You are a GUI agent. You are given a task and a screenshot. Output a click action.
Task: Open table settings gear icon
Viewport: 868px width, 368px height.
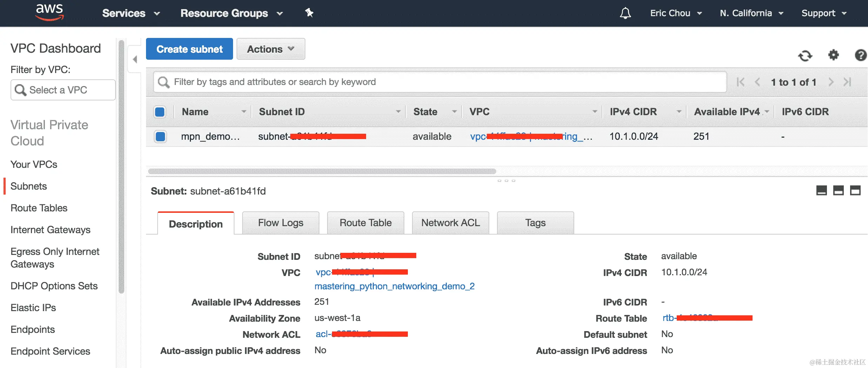tap(833, 55)
